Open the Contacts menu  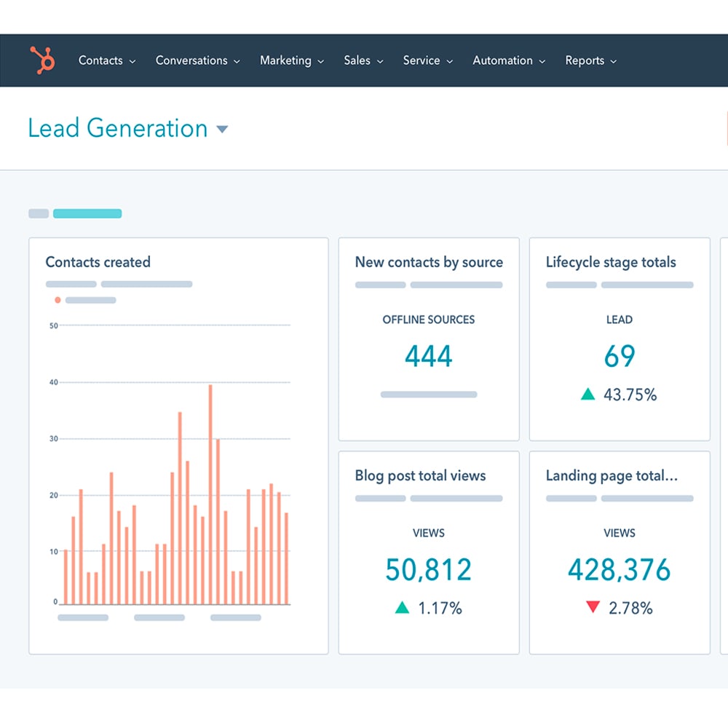107,61
